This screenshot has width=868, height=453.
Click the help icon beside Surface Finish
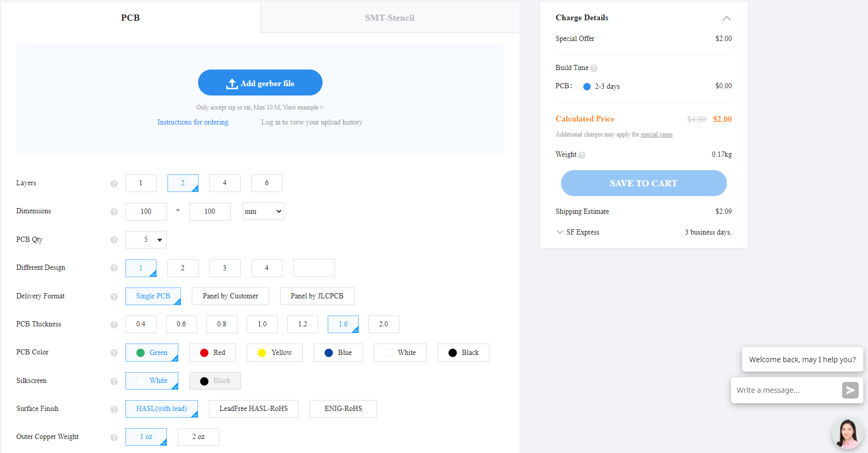pyautogui.click(x=114, y=409)
